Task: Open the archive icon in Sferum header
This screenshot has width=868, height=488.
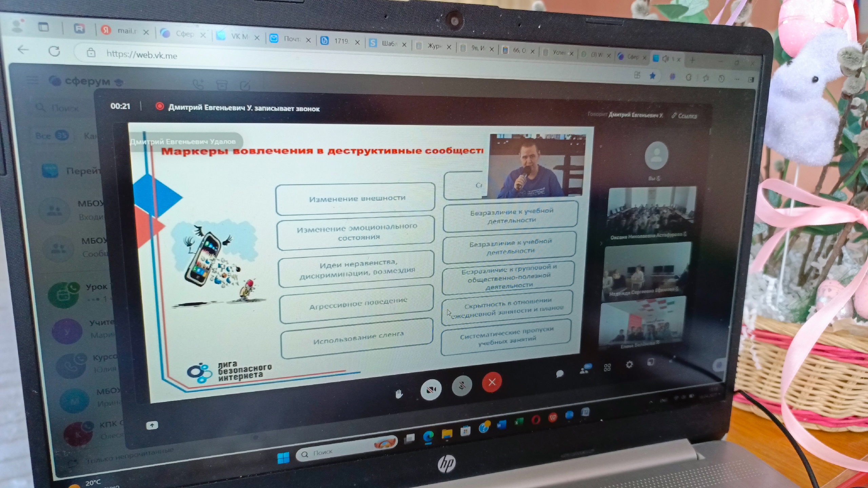Action: pyautogui.click(x=222, y=85)
